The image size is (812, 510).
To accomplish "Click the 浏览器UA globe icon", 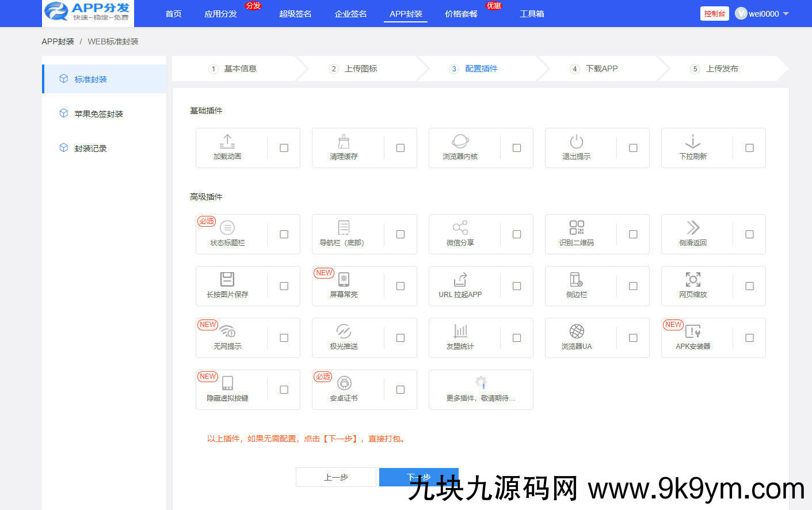I will coord(576,331).
